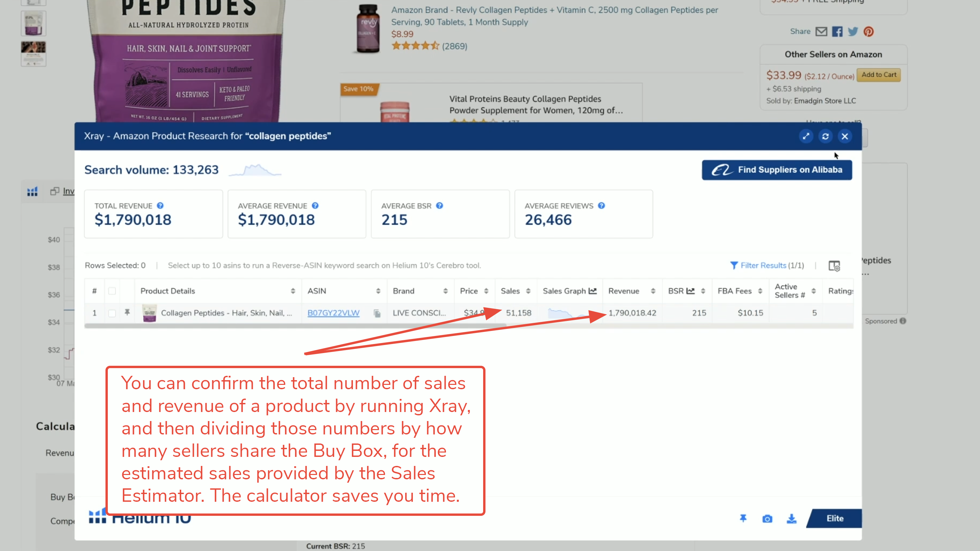Tick the select-all checkbox in table header

click(x=112, y=291)
